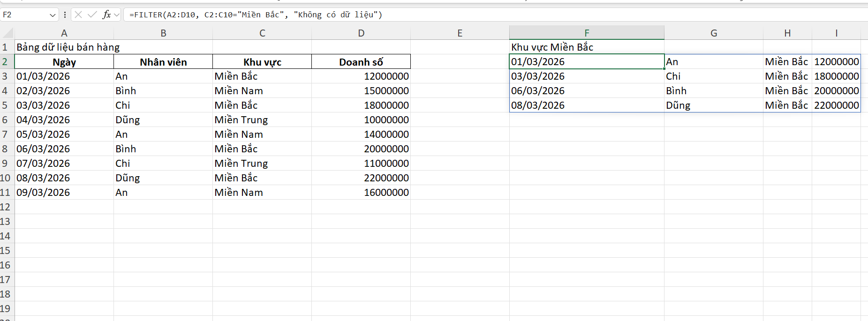This screenshot has width=868, height=321.
Task: Click 'Miền Trung' in row 9
Action: [262, 164]
